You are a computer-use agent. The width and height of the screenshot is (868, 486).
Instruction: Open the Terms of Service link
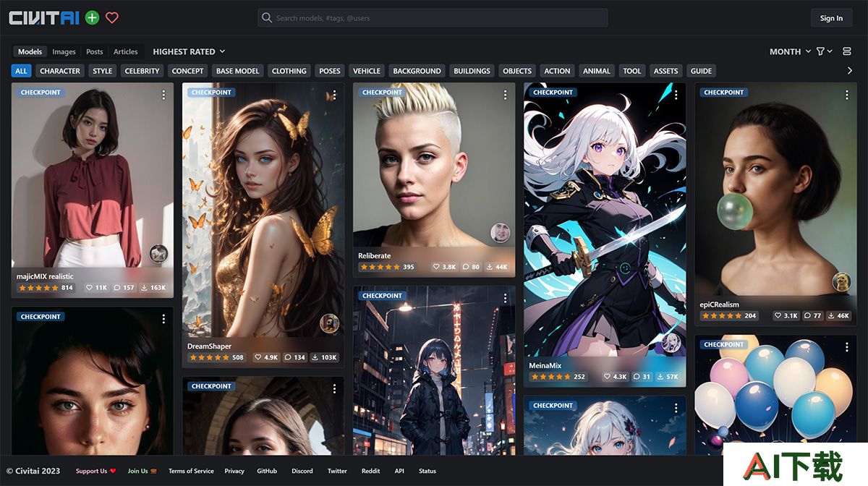191,471
